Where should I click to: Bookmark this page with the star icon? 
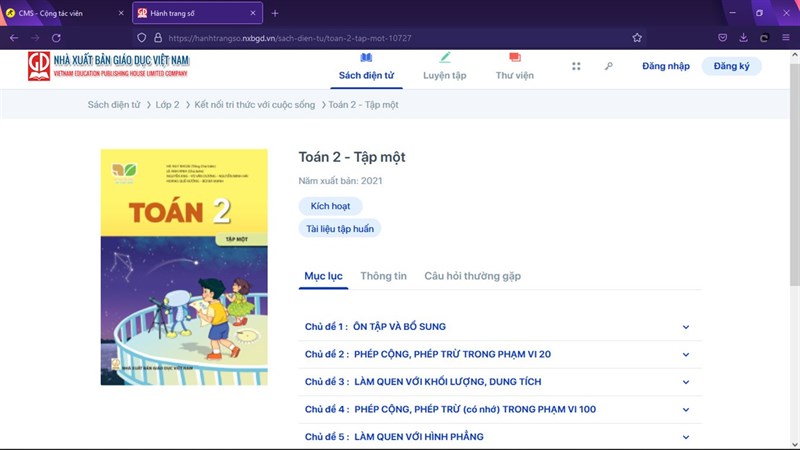pyautogui.click(x=637, y=37)
